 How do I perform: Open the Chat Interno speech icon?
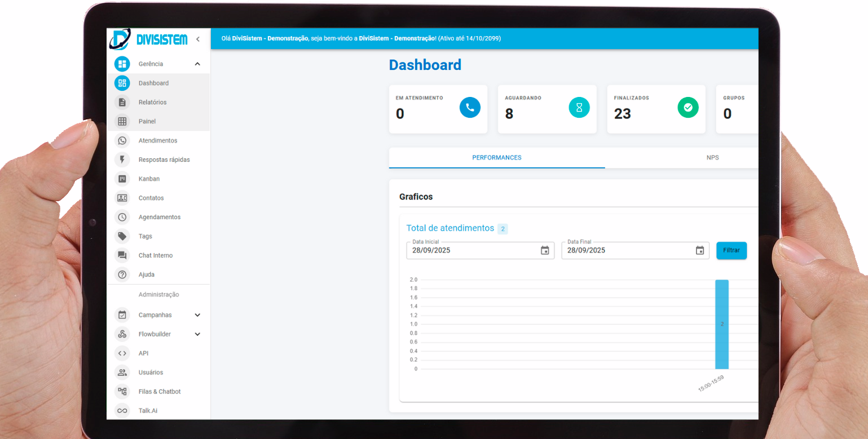[x=122, y=255]
